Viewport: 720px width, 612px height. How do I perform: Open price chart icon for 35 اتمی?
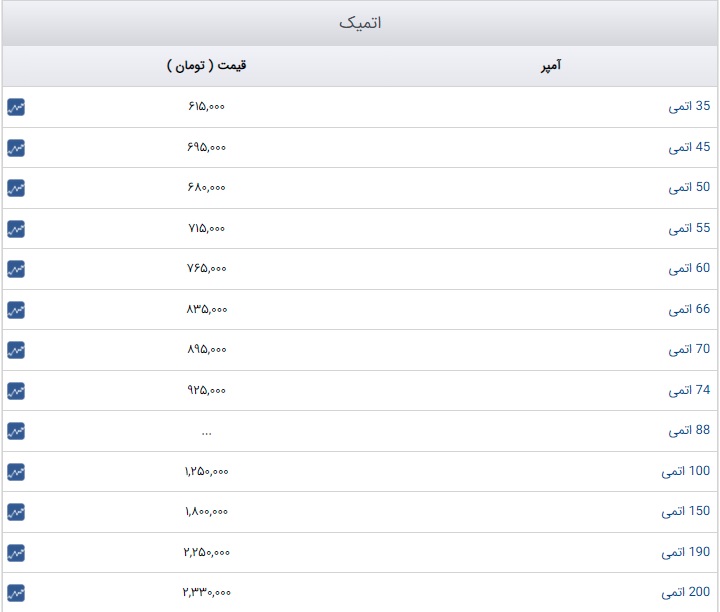(x=16, y=107)
